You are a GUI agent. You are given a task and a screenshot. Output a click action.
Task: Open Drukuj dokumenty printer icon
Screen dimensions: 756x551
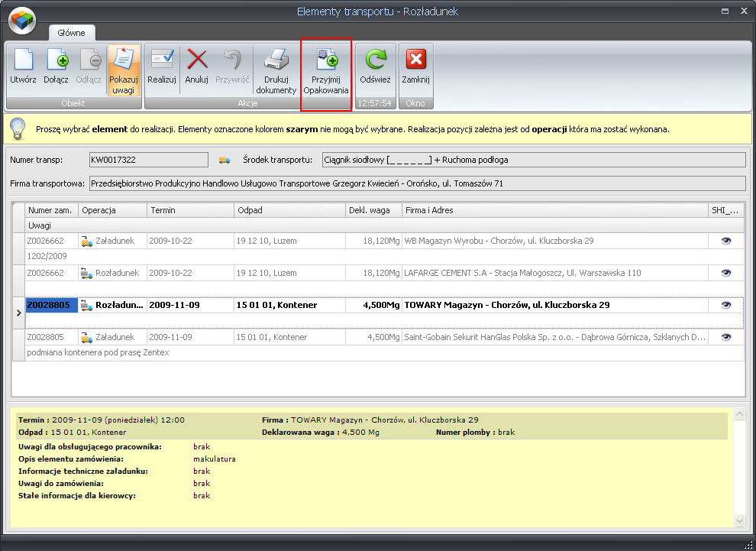point(276,60)
